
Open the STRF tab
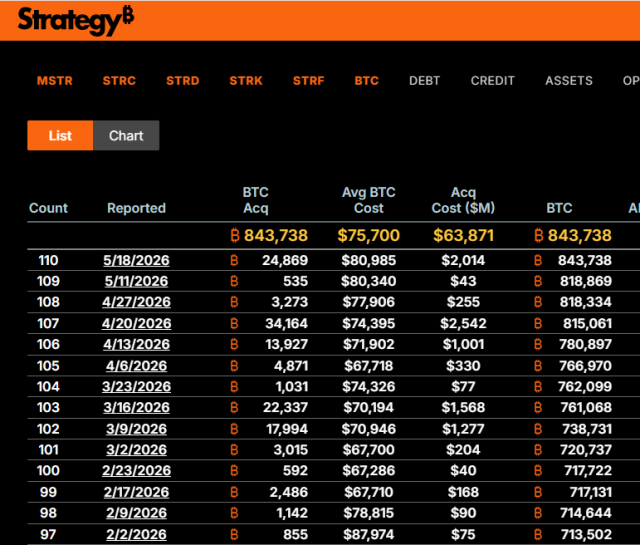coord(309,81)
